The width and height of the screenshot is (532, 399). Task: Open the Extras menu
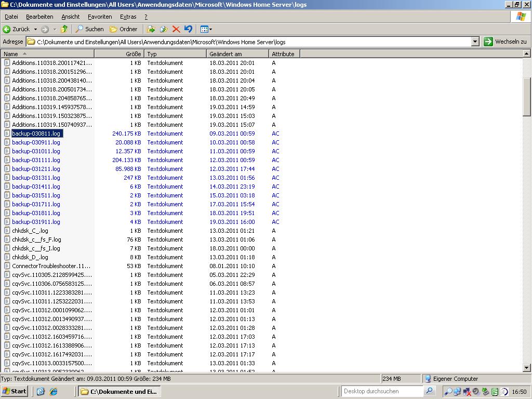[128, 17]
